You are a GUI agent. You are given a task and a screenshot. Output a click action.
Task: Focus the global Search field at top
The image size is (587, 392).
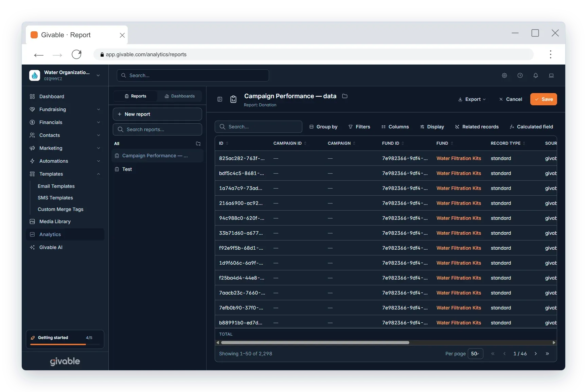coord(193,75)
